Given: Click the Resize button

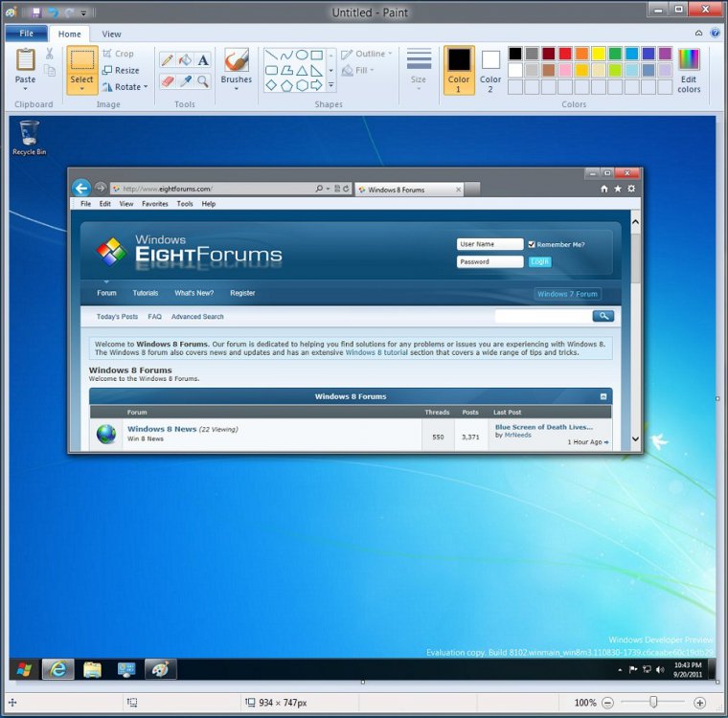Looking at the screenshot, I should 121,71.
